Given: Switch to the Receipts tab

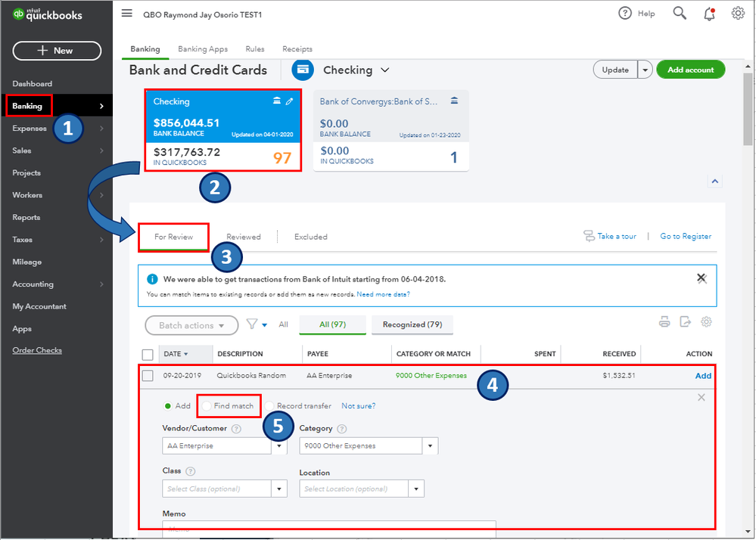Looking at the screenshot, I should pyautogui.click(x=297, y=48).
